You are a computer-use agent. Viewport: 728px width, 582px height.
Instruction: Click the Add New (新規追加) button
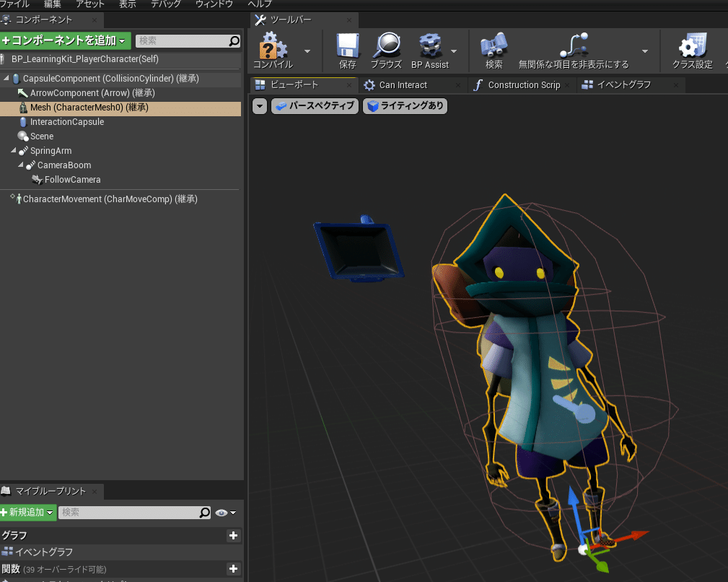(x=28, y=513)
